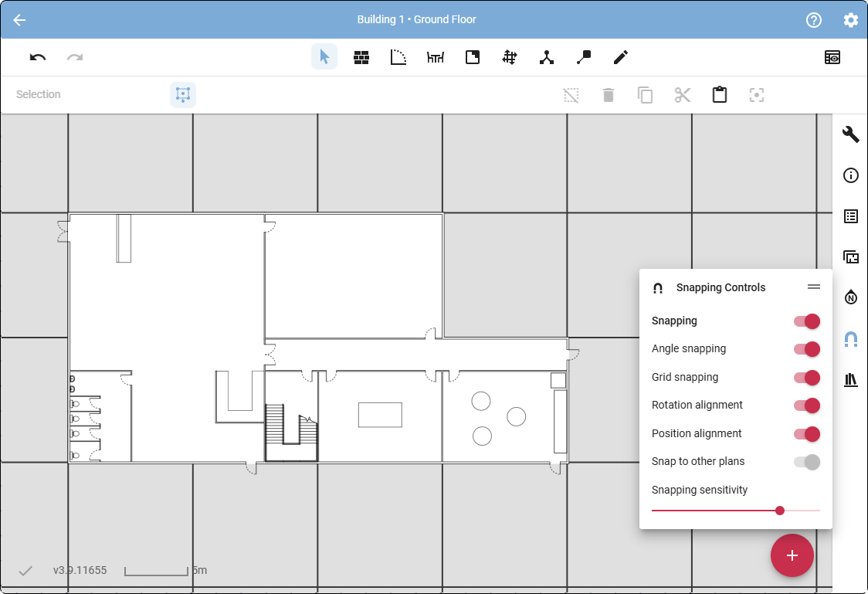Select the room area tool
868x594 pixels.
[x=473, y=57]
